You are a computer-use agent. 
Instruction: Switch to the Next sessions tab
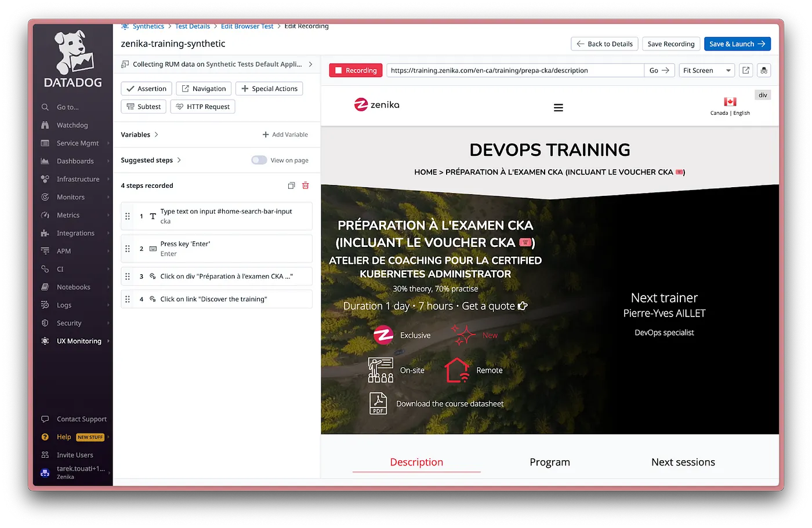tap(683, 462)
